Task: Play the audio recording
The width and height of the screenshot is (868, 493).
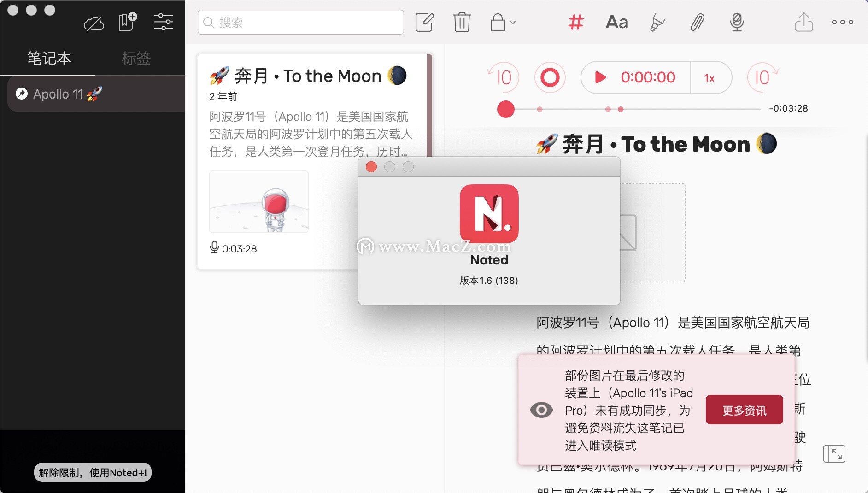Action: tap(600, 77)
